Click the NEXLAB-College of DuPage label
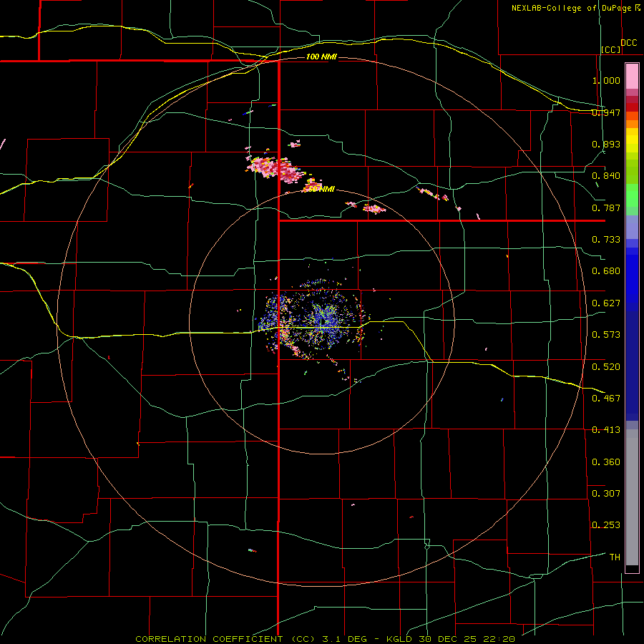The width and height of the screenshot is (644, 644). pyautogui.click(x=571, y=8)
